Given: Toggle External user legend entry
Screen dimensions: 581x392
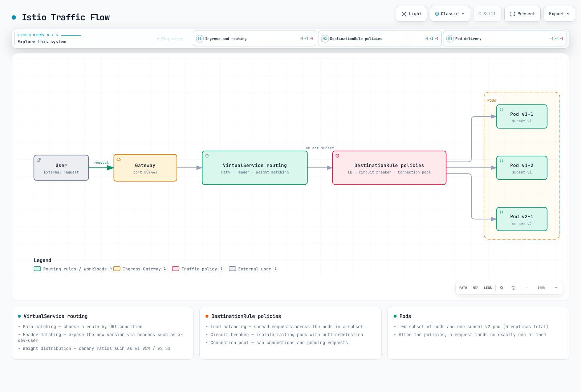Looking at the screenshot, I should 253,269.
